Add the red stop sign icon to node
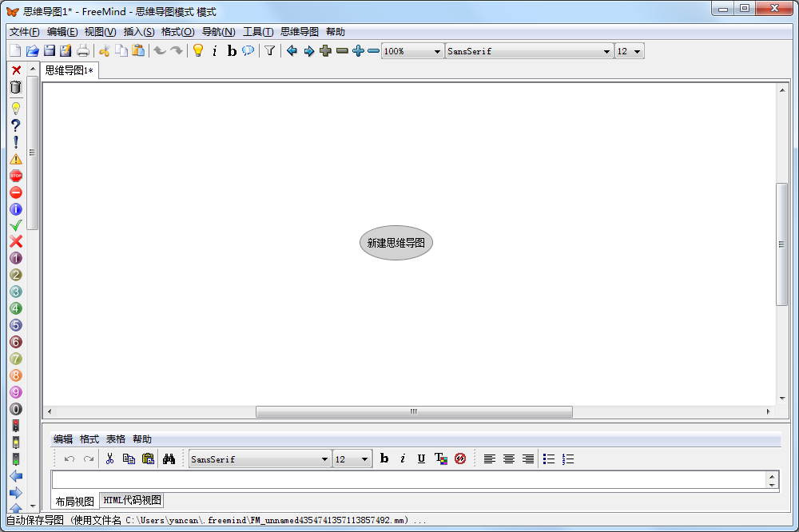This screenshot has width=799, height=532. tap(16, 176)
